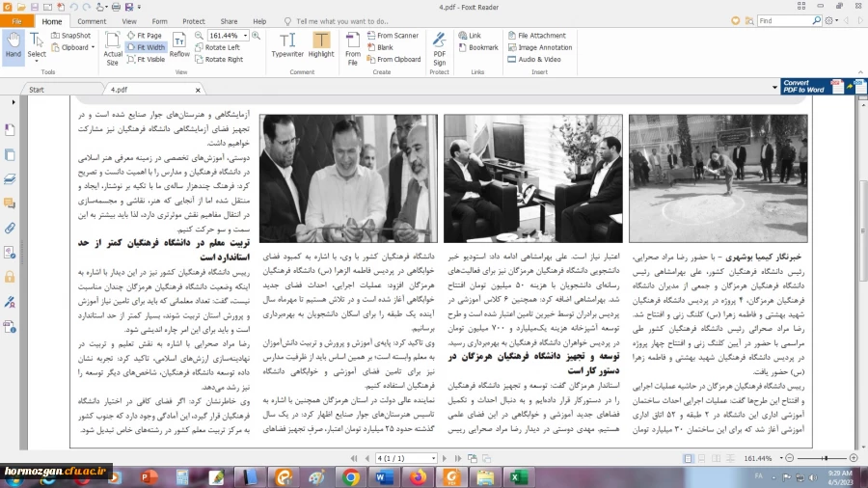Viewport: 868px width, 488px height.
Task: Open the Protect ribbon tab
Action: (x=194, y=21)
